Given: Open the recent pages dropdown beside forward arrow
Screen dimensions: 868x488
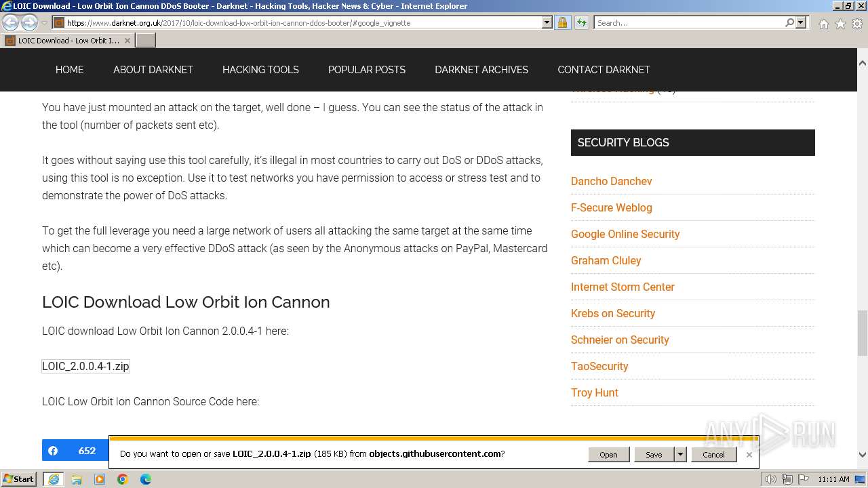Looking at the screenshot, I should [x=44, y=23].
